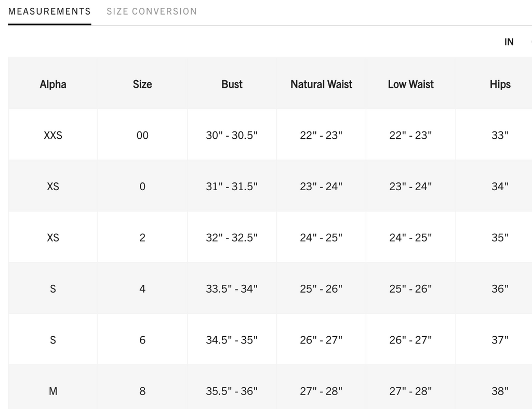
Task: Click the Size column header
Action: point(142,84)
